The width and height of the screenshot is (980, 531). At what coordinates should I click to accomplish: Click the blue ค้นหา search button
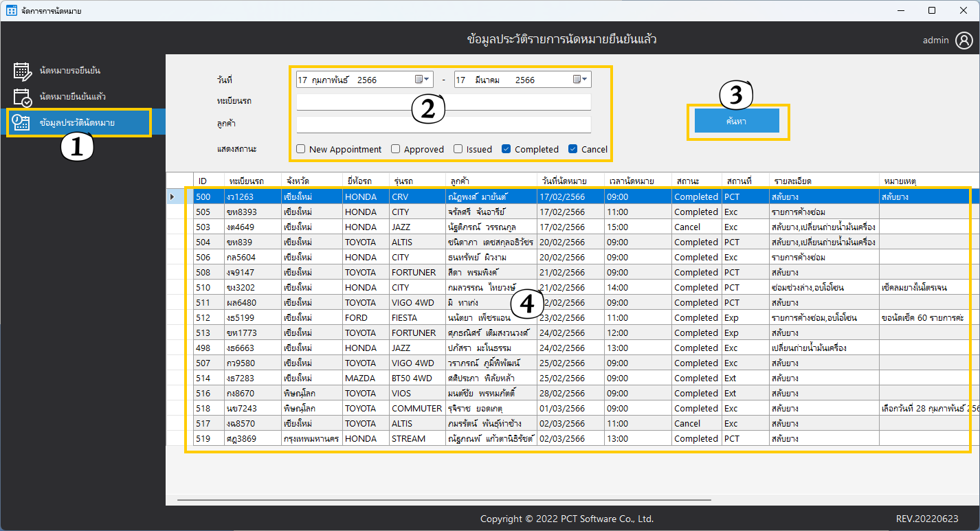coord(737,121)
